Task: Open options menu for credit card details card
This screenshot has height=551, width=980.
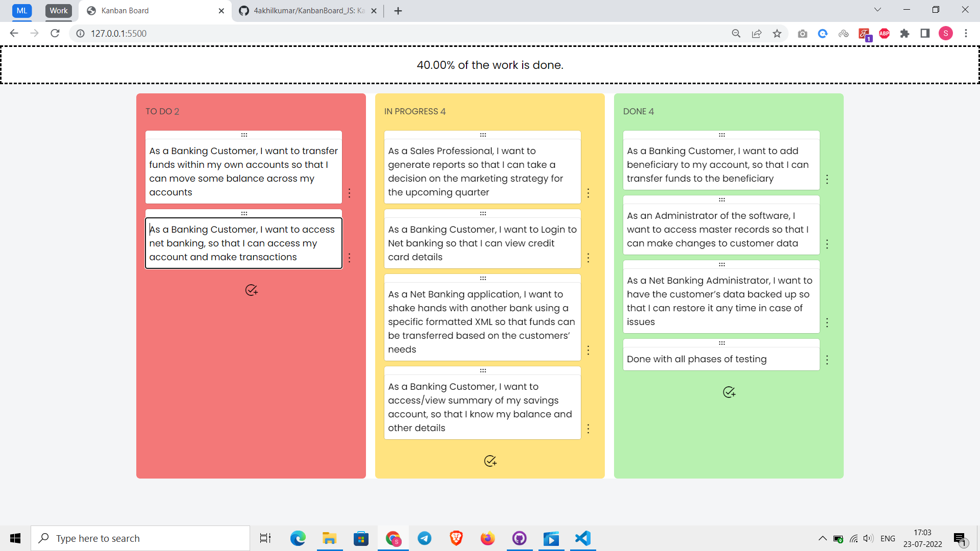Action: click(589, 258)
